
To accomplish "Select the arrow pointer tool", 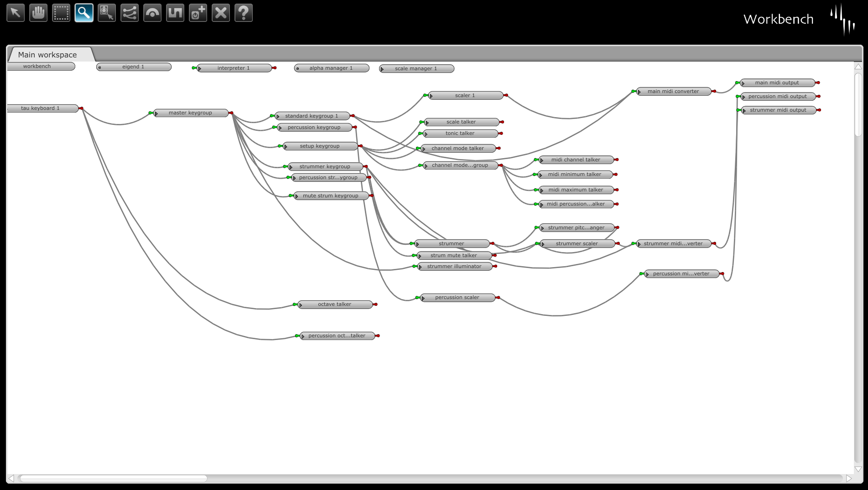I will 16,13.
